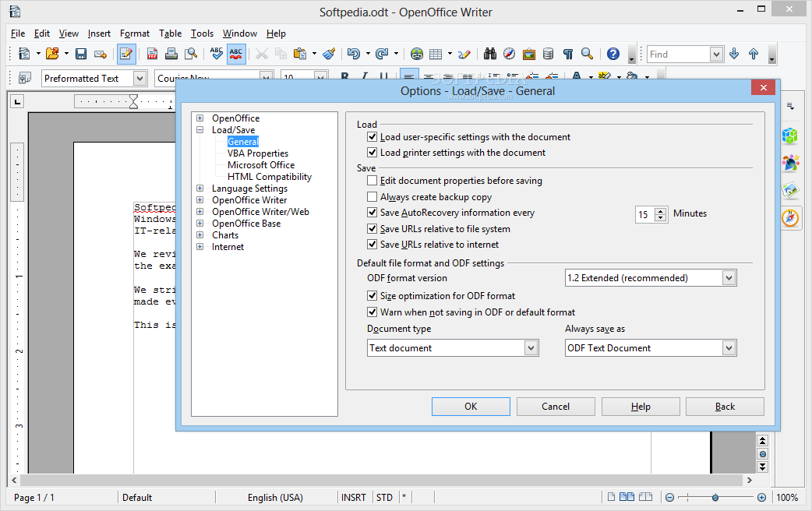Image resolution: width=812 pixels, height=511 pixels.
Task: Click the zoom slider handle in status bar
Action: pos(715,498)
